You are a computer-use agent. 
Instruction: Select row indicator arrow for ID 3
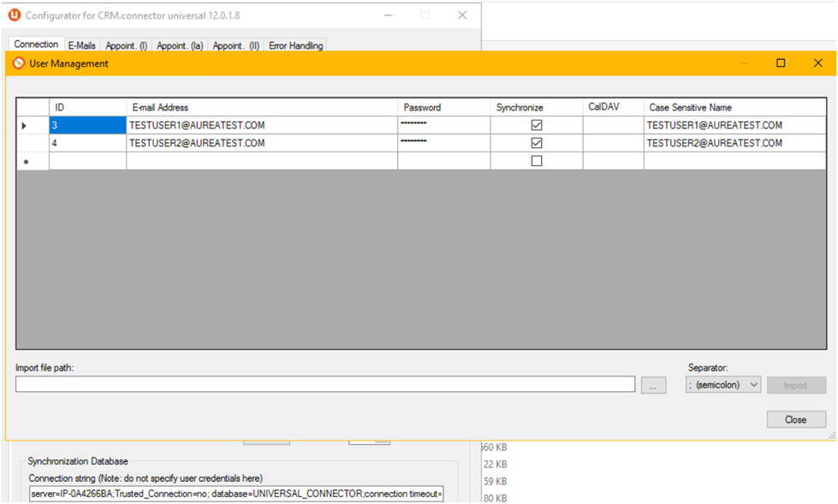(24, 126)
